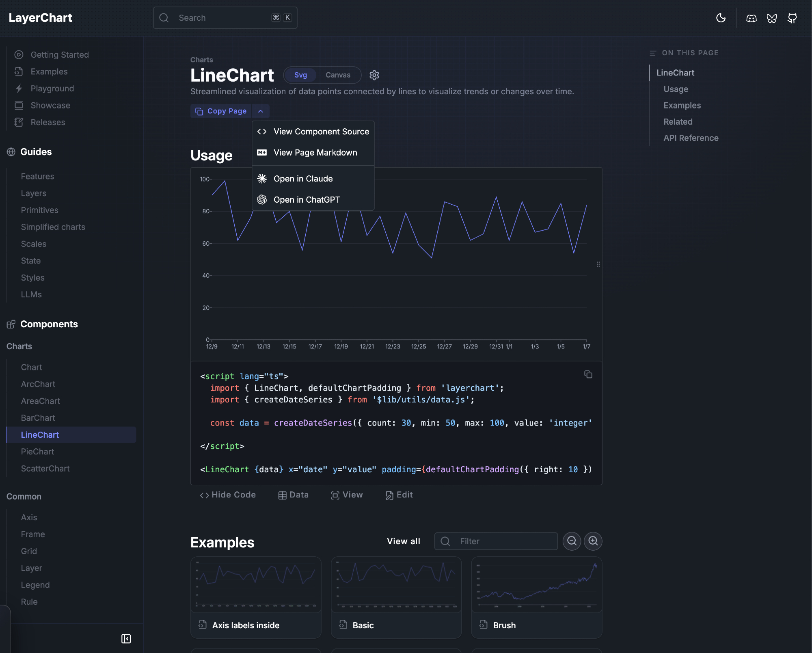
Task: Open chart settings gear icon
Action: [374, 75]
